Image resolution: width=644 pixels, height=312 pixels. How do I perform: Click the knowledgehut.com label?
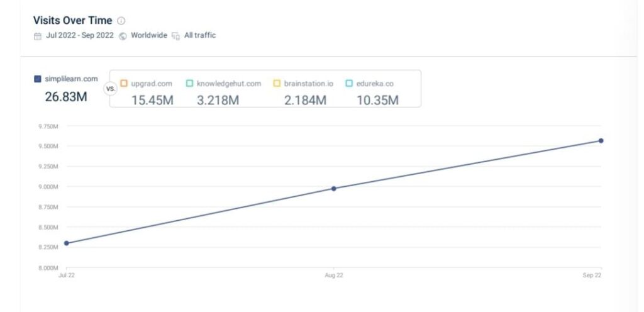tap(229, 84)
